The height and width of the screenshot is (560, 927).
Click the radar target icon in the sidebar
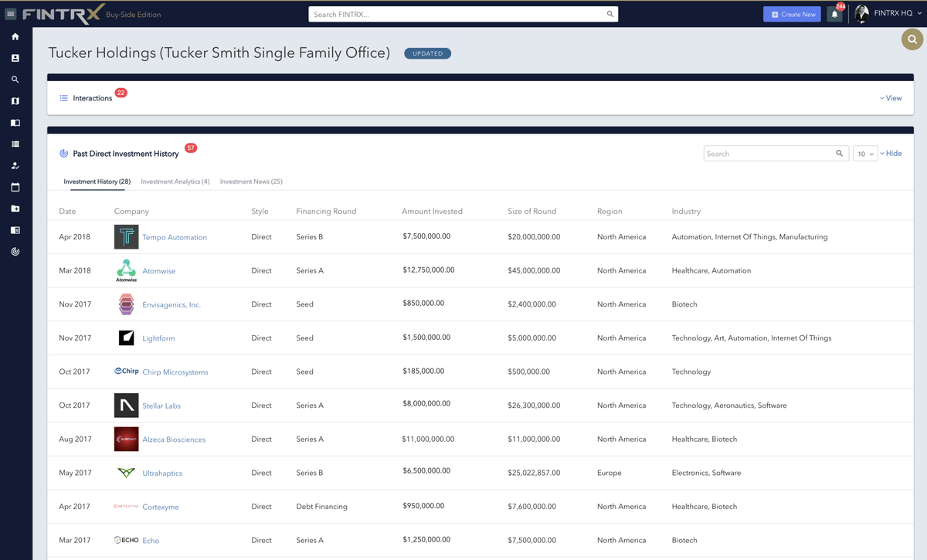point(15,252)
